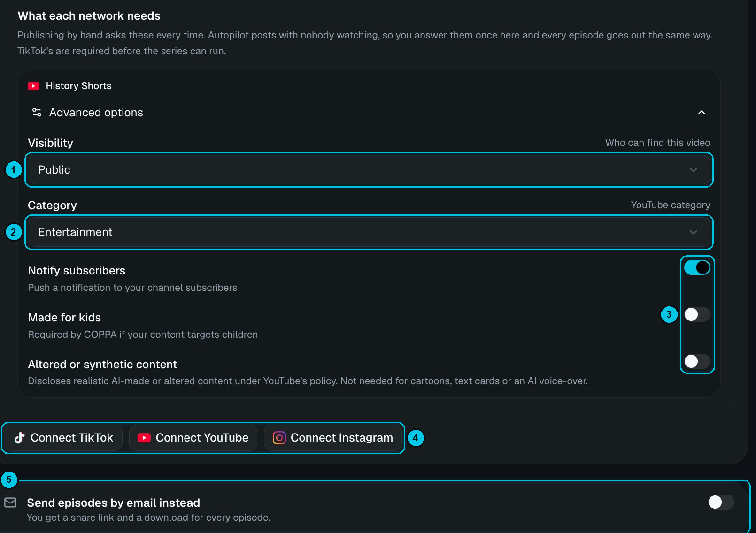Click the Category field label

point(52,206)
